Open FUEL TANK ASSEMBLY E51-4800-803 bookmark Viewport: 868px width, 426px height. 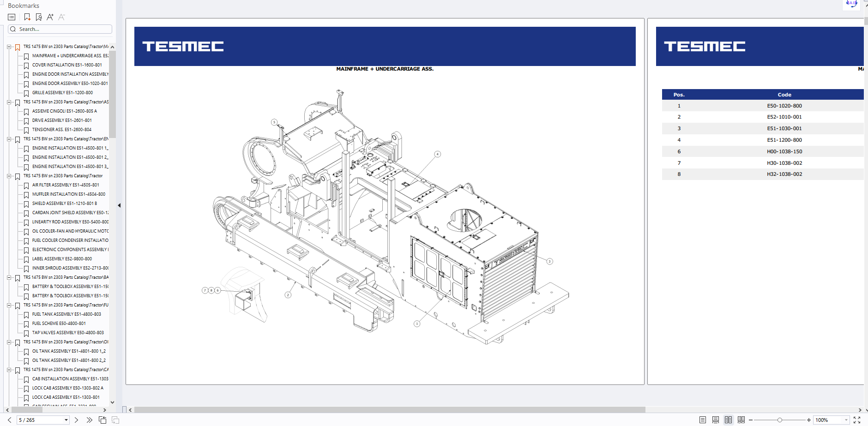tap(66, 314)
